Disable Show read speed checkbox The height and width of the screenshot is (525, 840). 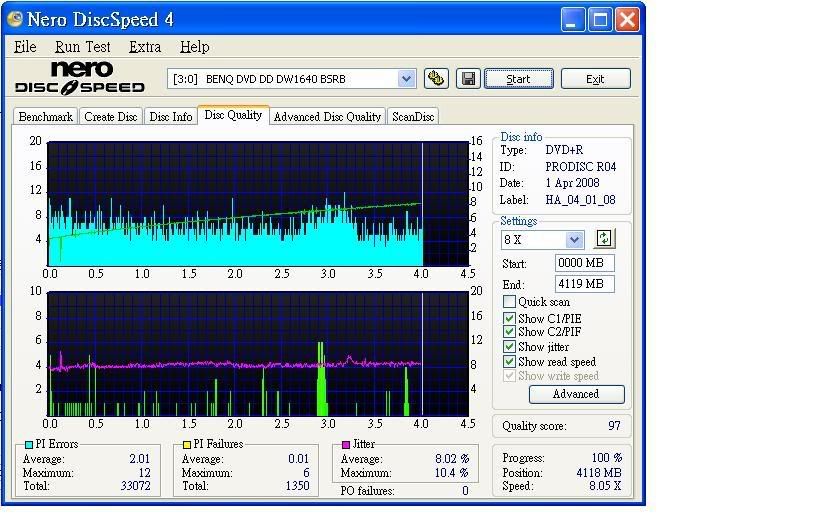coord(509,362)
